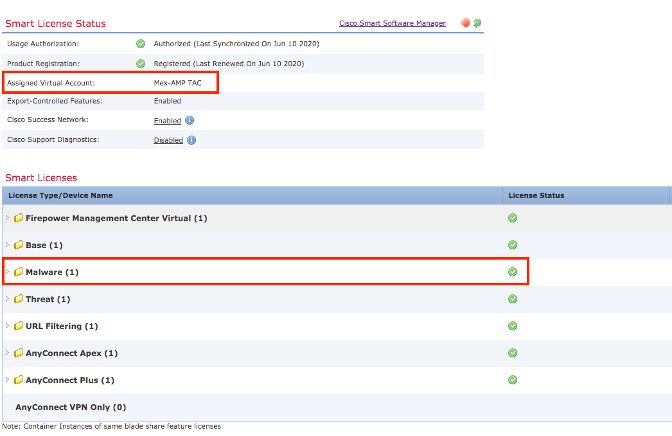Click the AnyConnect Plus folder icon

point(18,380)
